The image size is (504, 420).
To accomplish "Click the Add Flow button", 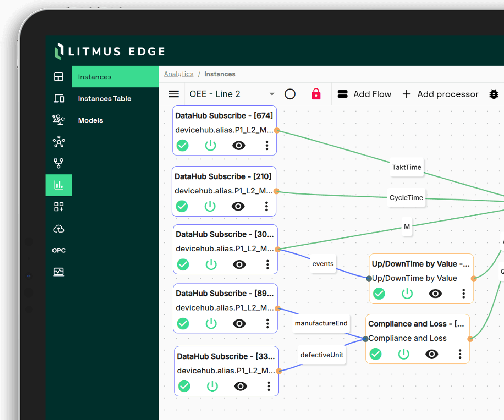I will tap(364, 94).
